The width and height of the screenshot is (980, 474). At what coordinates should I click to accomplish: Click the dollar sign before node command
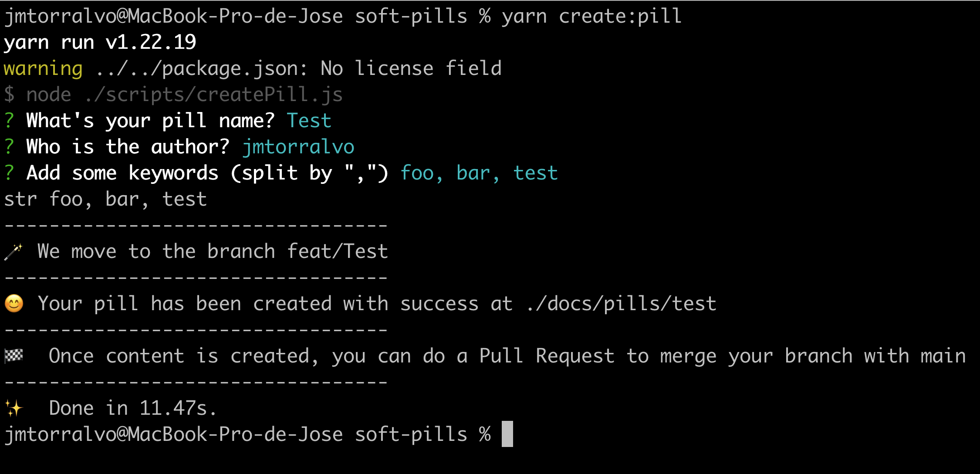pyautogui.click(x=9, y=95)
